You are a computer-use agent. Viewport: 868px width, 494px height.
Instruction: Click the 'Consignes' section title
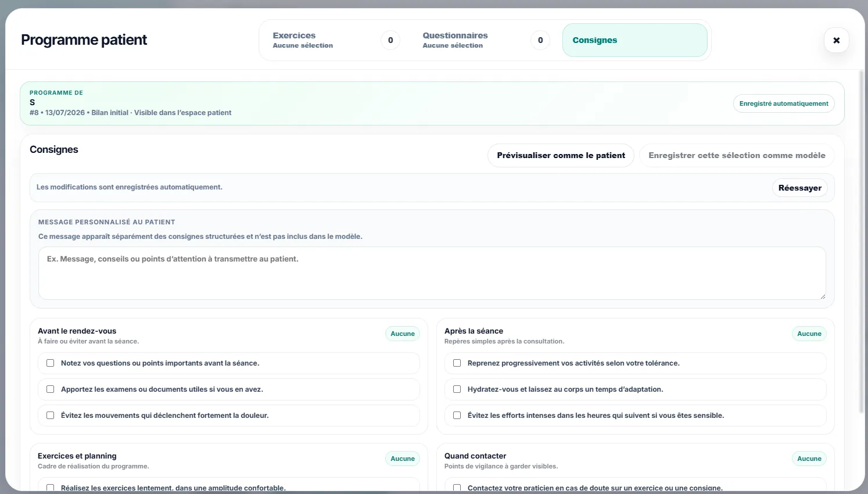point(54,149)
